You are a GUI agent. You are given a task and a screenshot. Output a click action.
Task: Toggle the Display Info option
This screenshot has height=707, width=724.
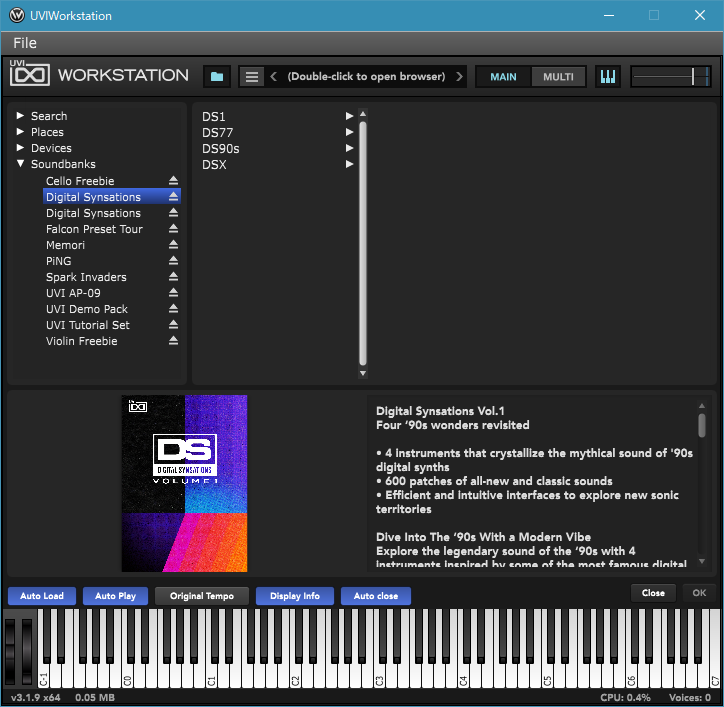[x=295, y=596]
